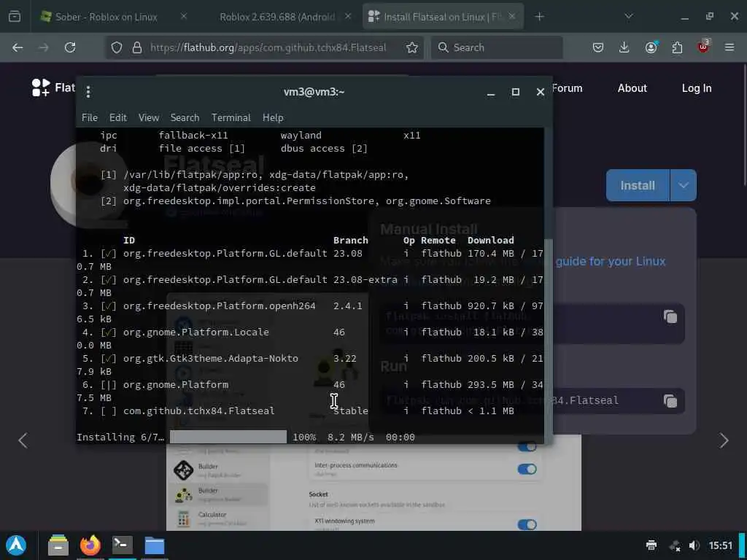
Task: Open the Terminal menu
Action: tap(231, 117)
